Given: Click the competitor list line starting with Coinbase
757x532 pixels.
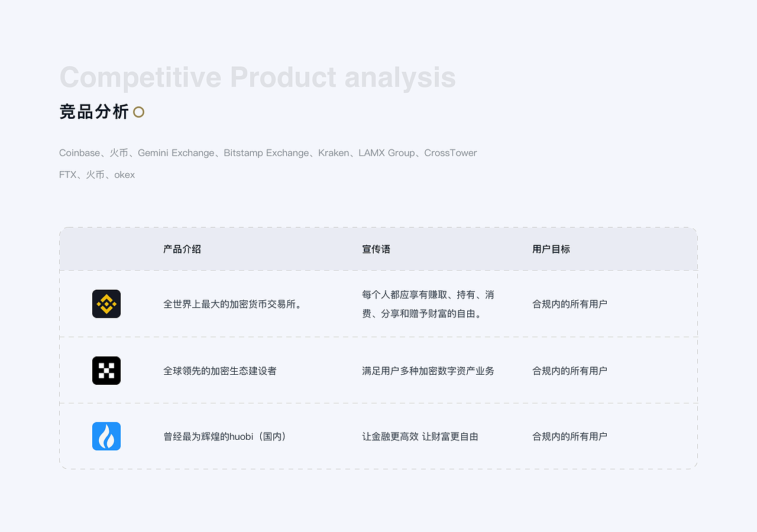Looking at the screenshot, I should point(268,153).
